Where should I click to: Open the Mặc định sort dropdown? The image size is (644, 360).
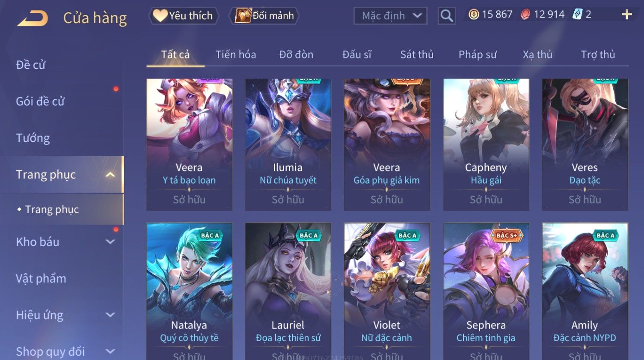tap(390, 16)
